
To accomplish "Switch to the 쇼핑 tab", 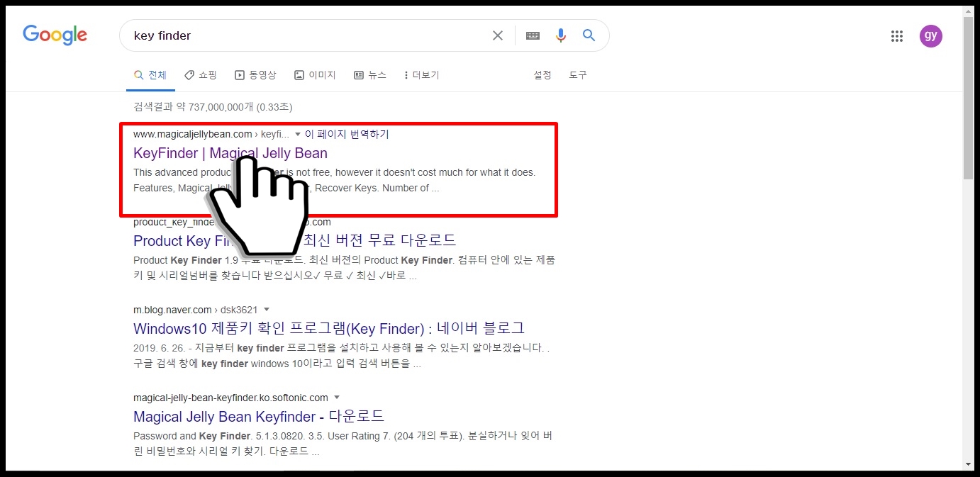I will pyautogui.click(x=201, y=75).
